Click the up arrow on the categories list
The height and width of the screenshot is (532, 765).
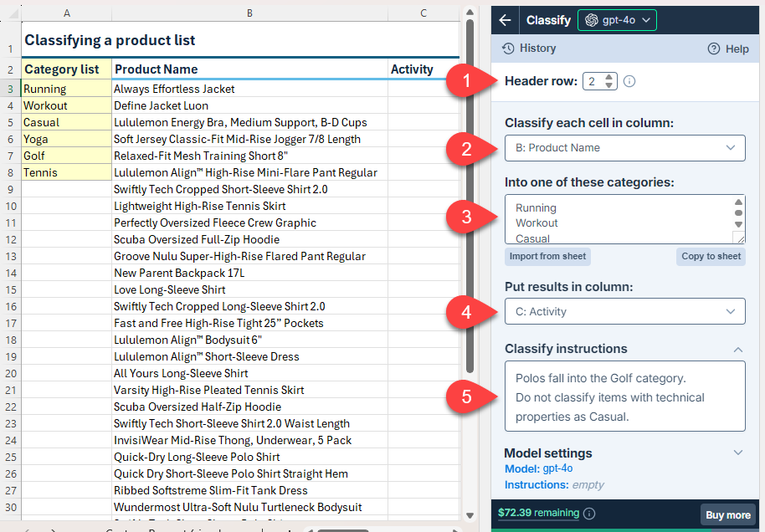coord(738,202)
